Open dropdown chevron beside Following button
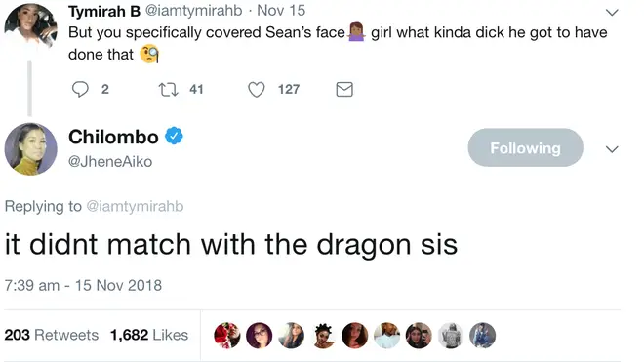 coord(612,149)
